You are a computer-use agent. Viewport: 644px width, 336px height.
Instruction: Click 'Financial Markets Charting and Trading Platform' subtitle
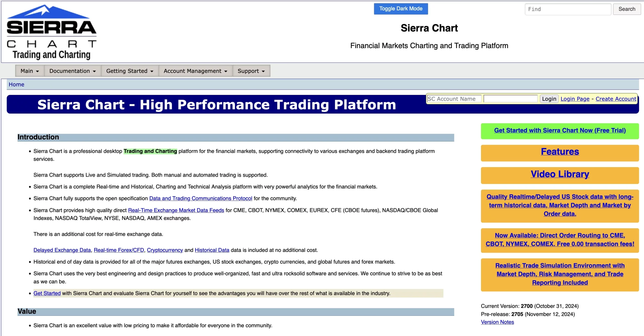[429, 46]
